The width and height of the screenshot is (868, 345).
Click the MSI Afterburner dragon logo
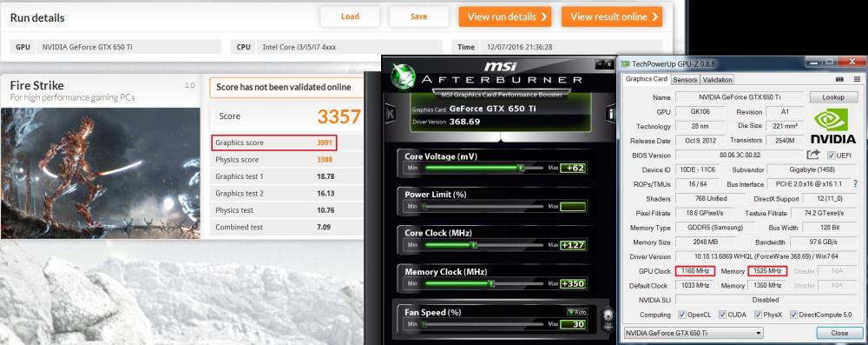click(403, 76)
